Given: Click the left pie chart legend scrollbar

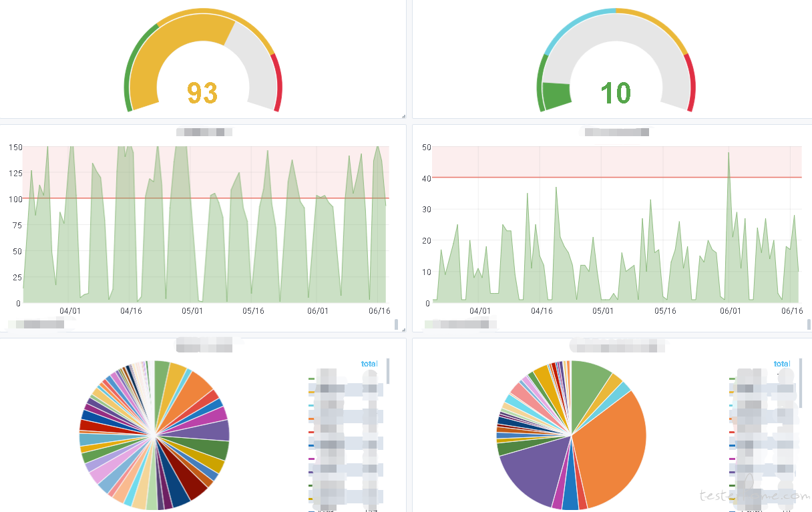Looking at the screenshot, I should point(387,370).
